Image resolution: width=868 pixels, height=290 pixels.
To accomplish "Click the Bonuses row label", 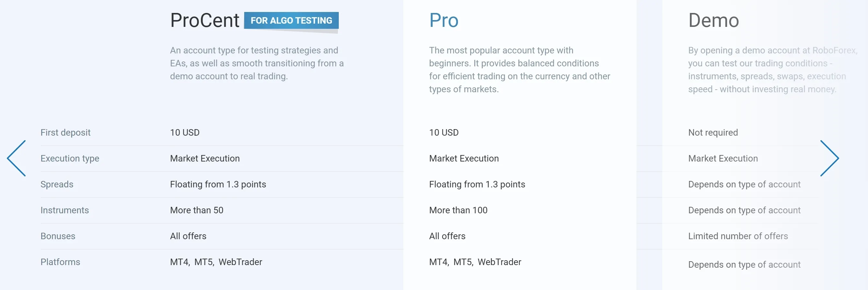I will click(x=58, y=236).
